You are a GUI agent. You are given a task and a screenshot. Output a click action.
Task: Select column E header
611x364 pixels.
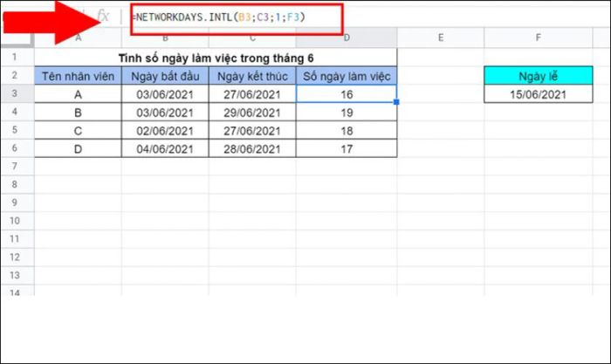point(440,38)
